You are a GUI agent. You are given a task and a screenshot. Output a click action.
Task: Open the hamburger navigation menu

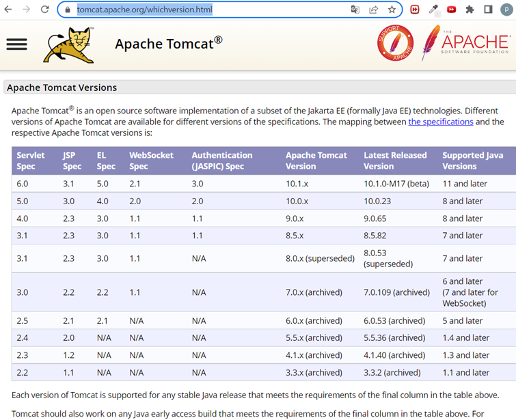[17, 44]
